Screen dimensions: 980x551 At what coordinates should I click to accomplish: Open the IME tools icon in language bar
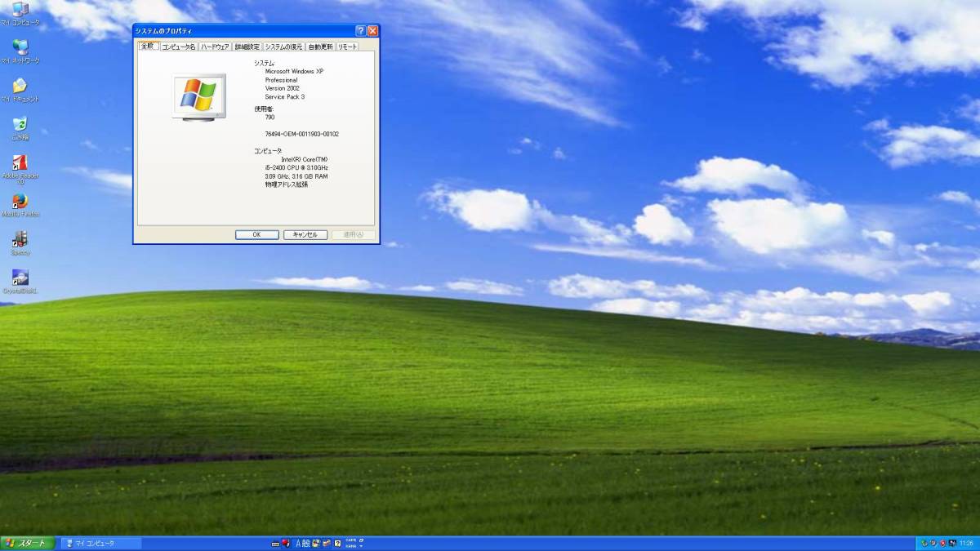click(x=327, y=543)
